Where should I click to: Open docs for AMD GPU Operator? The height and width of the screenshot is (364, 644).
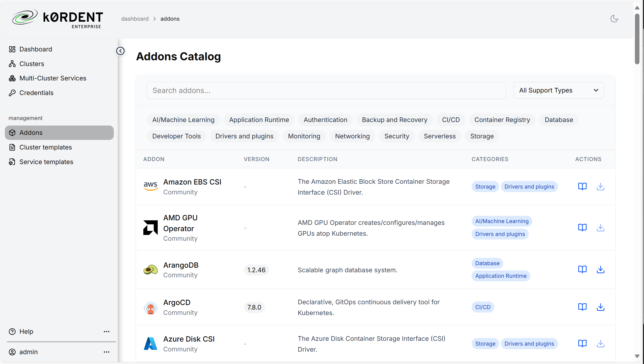[582, 228]
